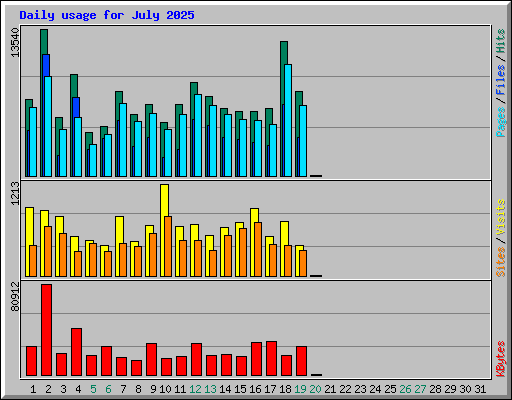Image resolution: width=512 pixels, height=400 pixels.
Task: Click day label 30 on the x-axis
Action: click(x=465, y=389)
